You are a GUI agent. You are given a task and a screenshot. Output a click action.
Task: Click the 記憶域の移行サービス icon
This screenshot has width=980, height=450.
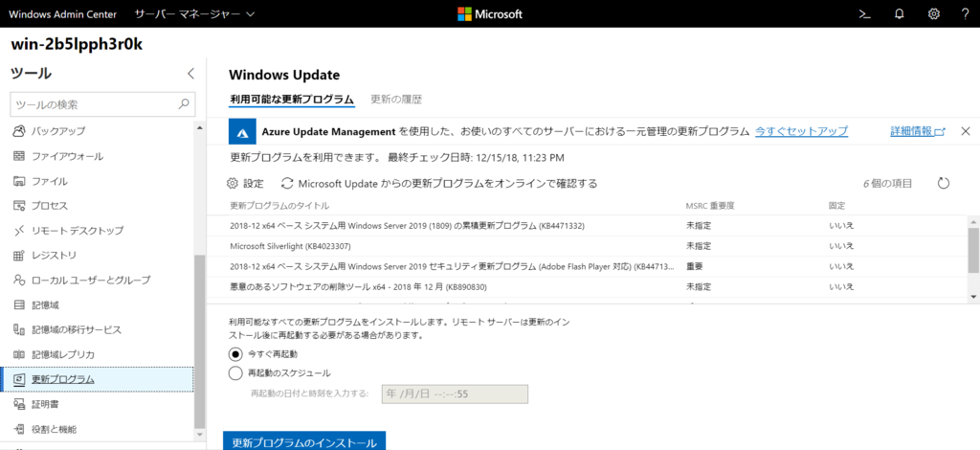(19, 329)
